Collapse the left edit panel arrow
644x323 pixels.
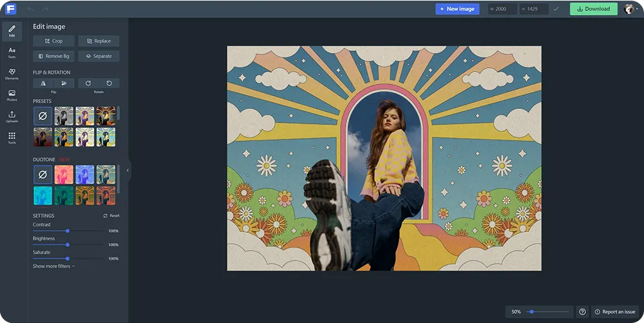[x=128, y=170]
